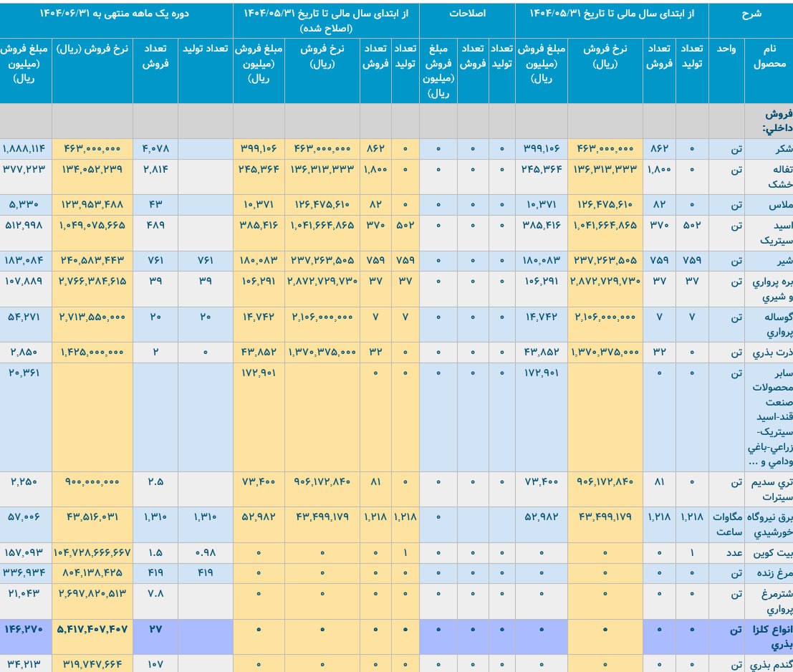The width and height of the screenshot is (793, 672).
Task: Click the "تري سديم سيترات" product name
Action: [770, 489]
